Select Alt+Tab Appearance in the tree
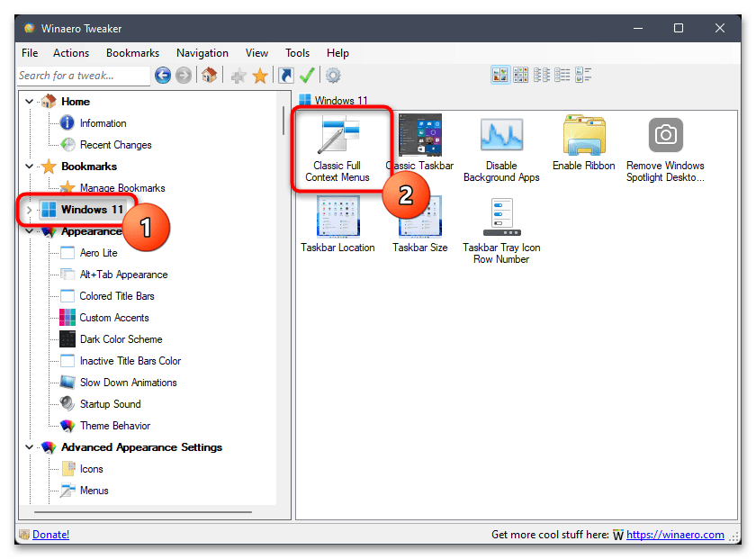The height and width of the screenshot is (559, 756). (x=124, y=275)
